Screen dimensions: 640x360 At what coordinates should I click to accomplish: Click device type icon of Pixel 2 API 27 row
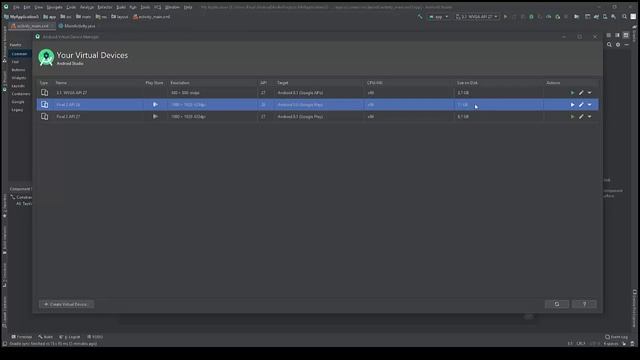[44, 116]
